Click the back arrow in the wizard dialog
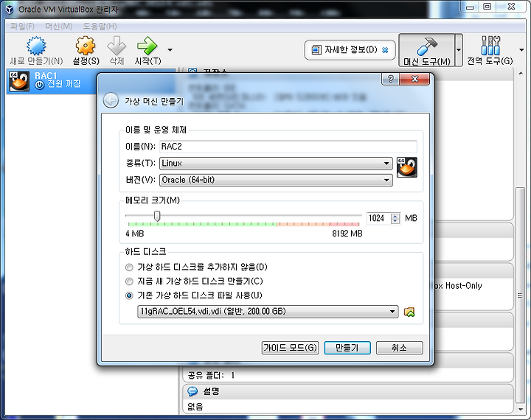Image resolution: width=531 pixels, height=420 pixels. point(111,100)
